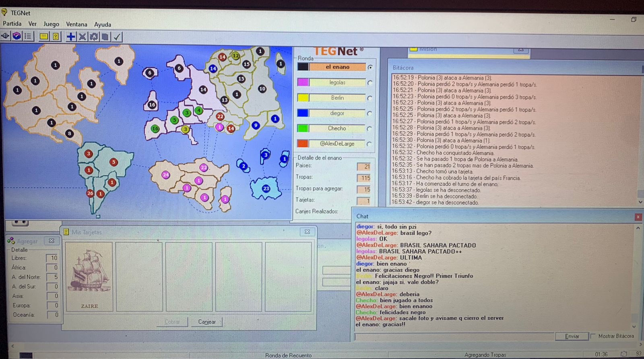Click the globe world map toolbar icon
The width and height of the screenshot is (644, 359).
pyautogui.click(x=17, y=36)
